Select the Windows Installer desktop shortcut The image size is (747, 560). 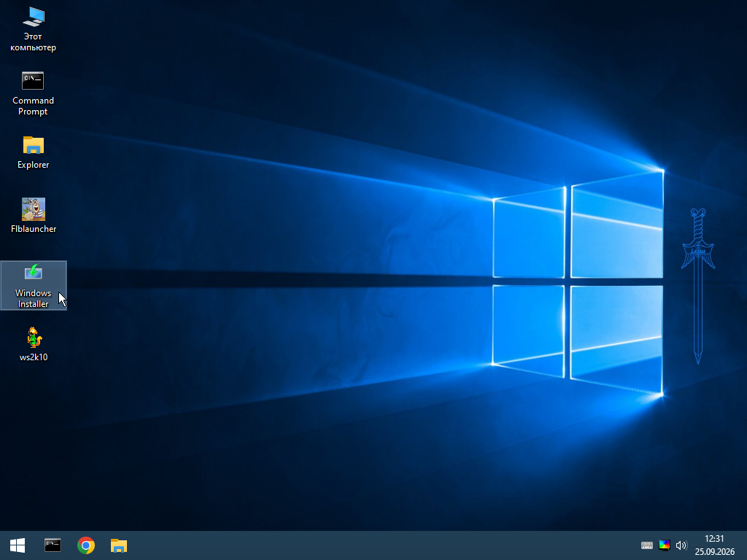coord(34,286)
